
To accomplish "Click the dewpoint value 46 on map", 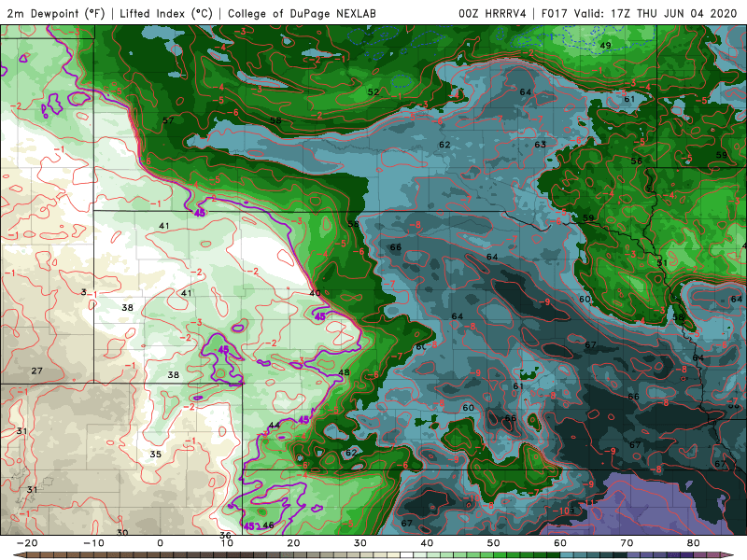I will pyautogui.click(x=268, y=525).
